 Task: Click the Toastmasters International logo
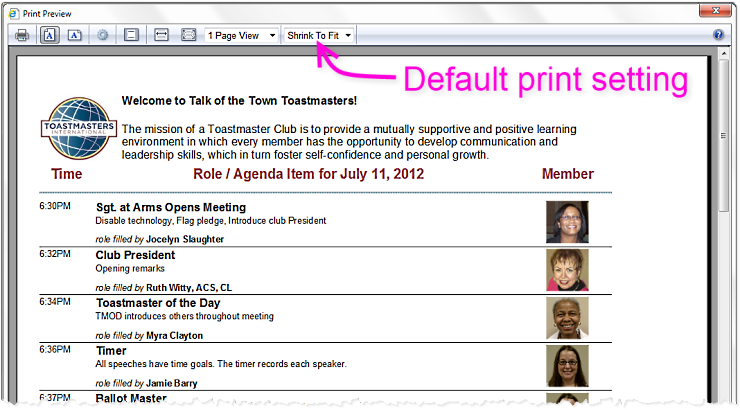point(77,127)
